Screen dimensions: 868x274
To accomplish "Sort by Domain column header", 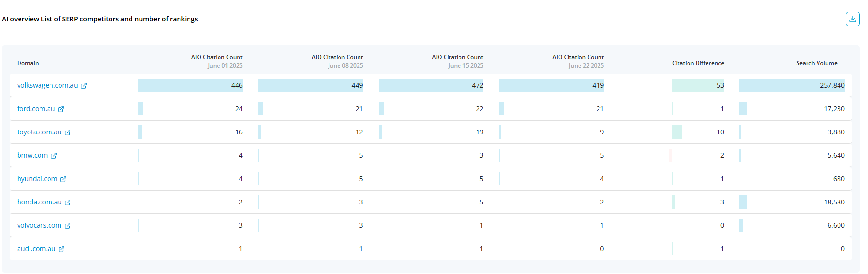I will point(28,63).
